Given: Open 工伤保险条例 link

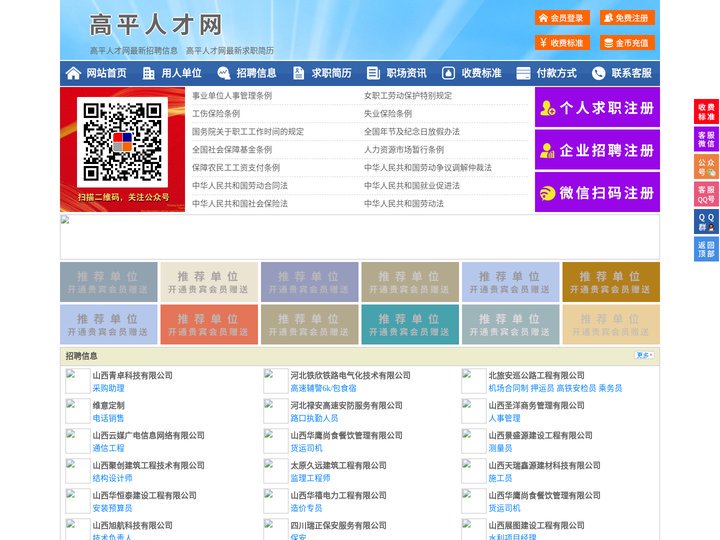Looking at the screenshot, I should coord(216,113).
